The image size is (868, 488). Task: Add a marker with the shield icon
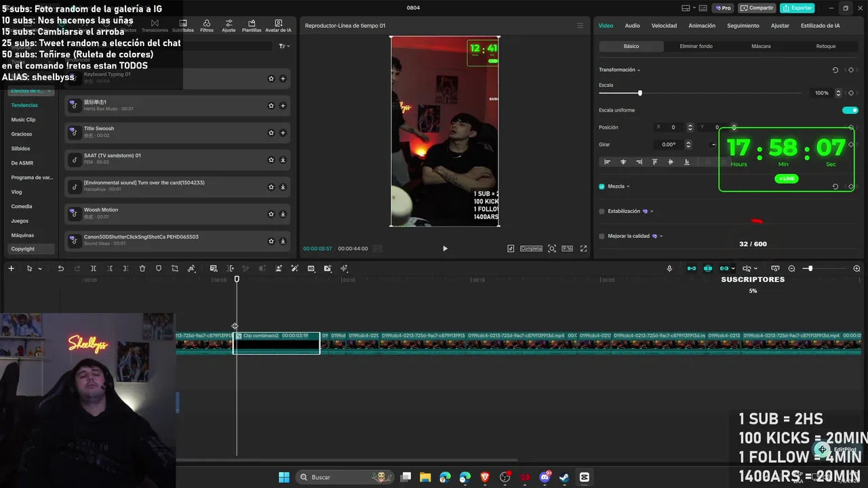(159, 268)
